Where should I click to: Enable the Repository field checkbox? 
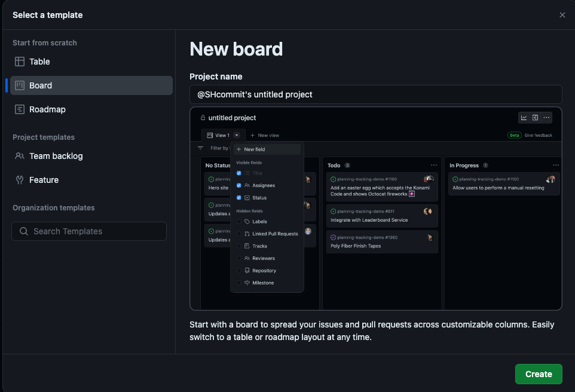[238, 271]
